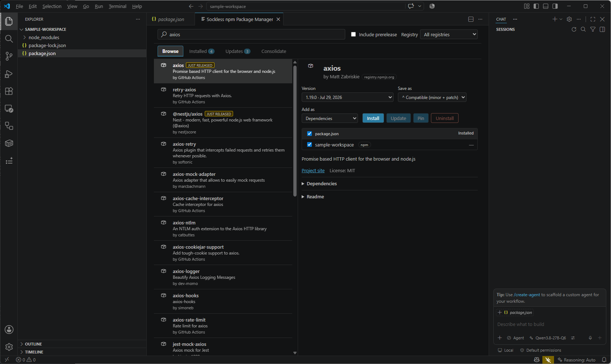Click the package search input field
Image resolution: width=611 pixels, height=364 pixels.
pos(251,34)
